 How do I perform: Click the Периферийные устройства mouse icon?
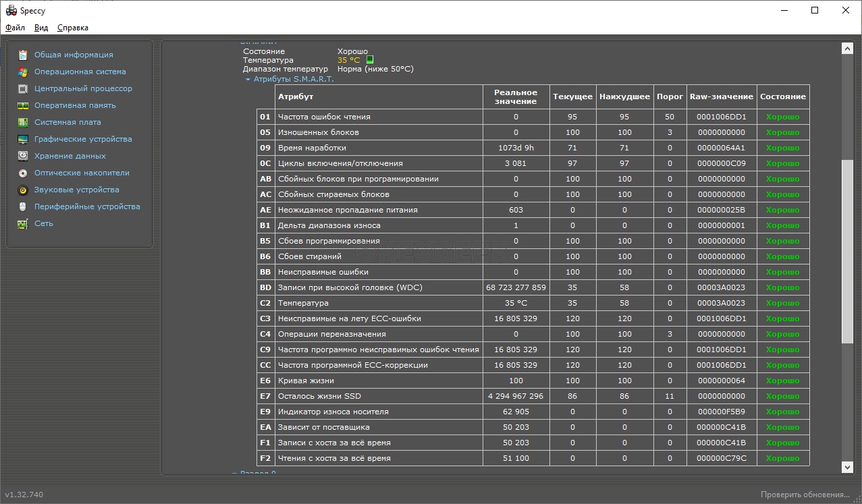[x=23, y=206]
